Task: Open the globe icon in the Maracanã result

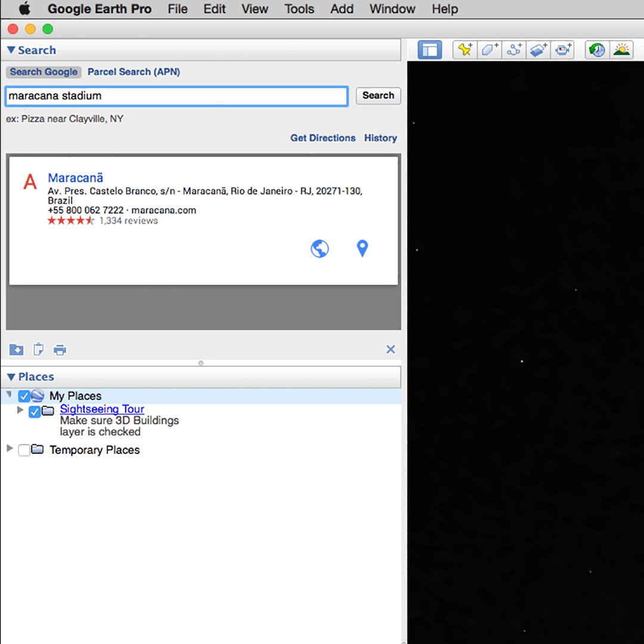Action: [x=320, y=249]
